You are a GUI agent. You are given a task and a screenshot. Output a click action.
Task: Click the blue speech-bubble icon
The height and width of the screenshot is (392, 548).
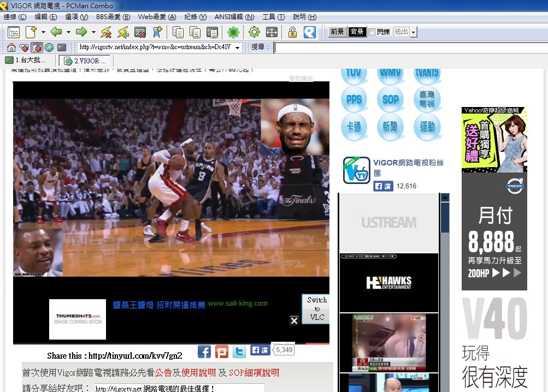[x=310, y=33]
